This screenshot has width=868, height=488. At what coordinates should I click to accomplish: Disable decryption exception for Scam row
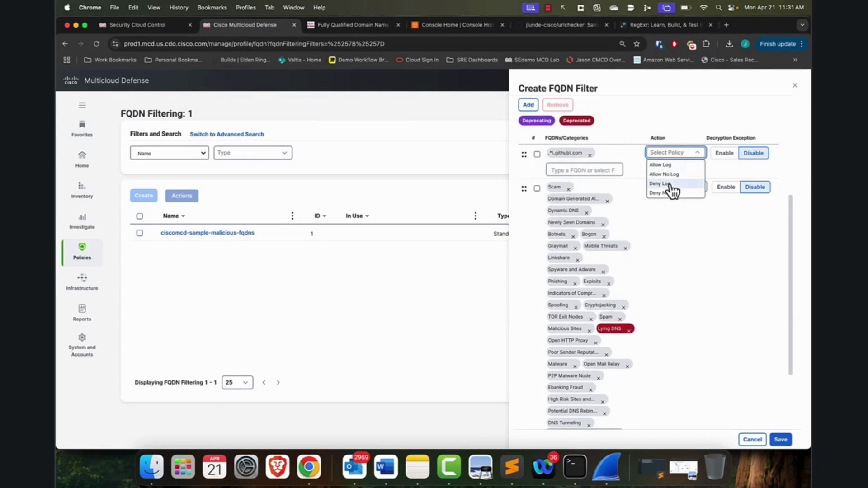click(755, 187)
